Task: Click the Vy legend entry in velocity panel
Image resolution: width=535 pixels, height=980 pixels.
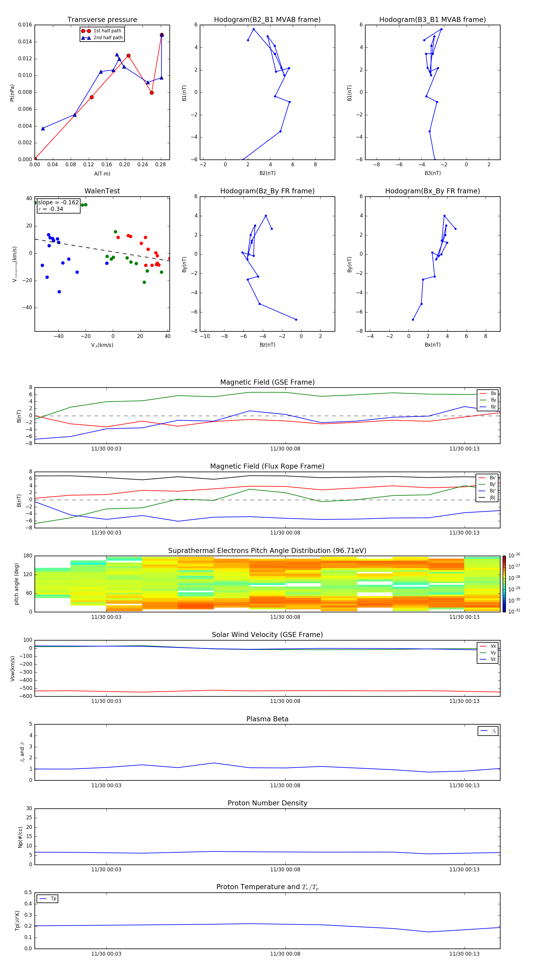Action: tap(488, 652)
